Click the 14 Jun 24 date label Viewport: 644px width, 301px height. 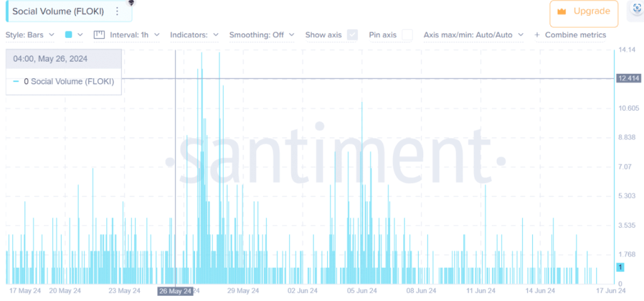click(540, 291)
